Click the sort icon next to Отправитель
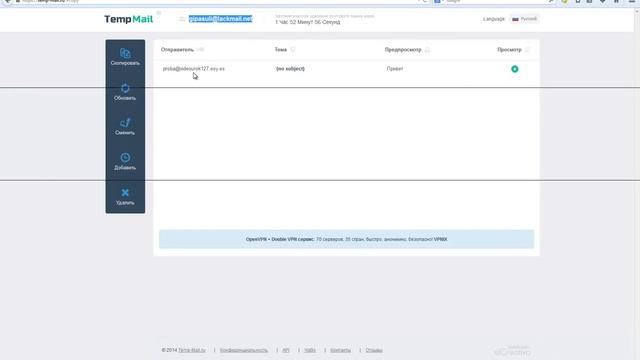 200,50
